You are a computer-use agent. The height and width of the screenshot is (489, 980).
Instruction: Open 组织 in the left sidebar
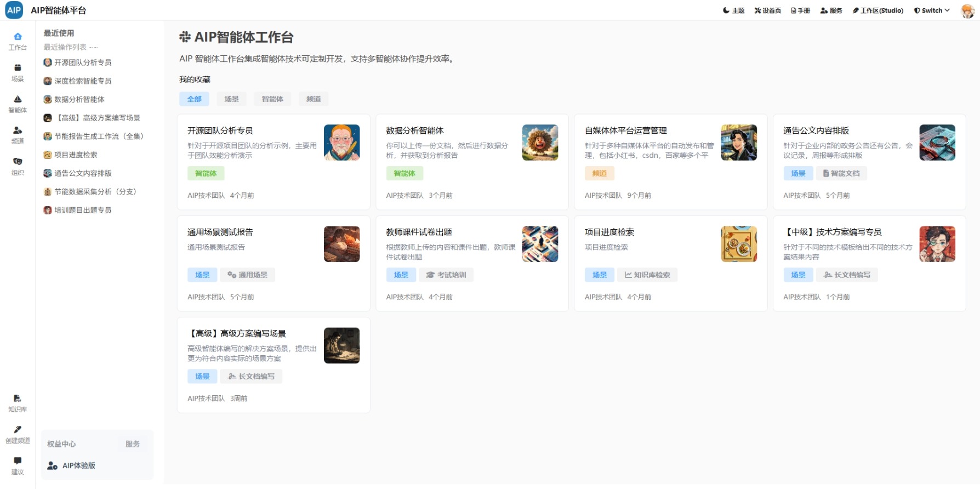coord(18,167)
